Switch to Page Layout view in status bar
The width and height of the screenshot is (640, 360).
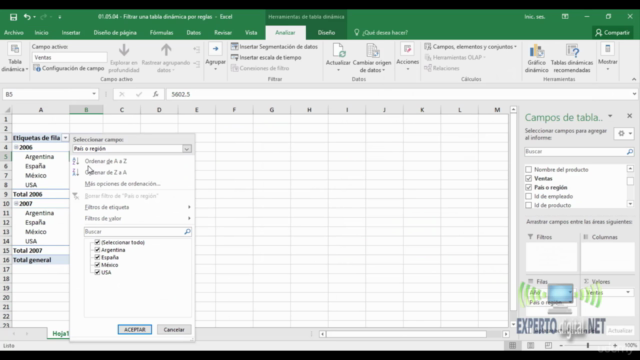(530, 345)
